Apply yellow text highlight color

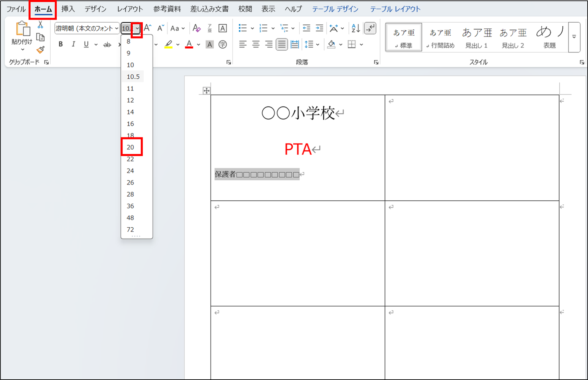point(168,44)
